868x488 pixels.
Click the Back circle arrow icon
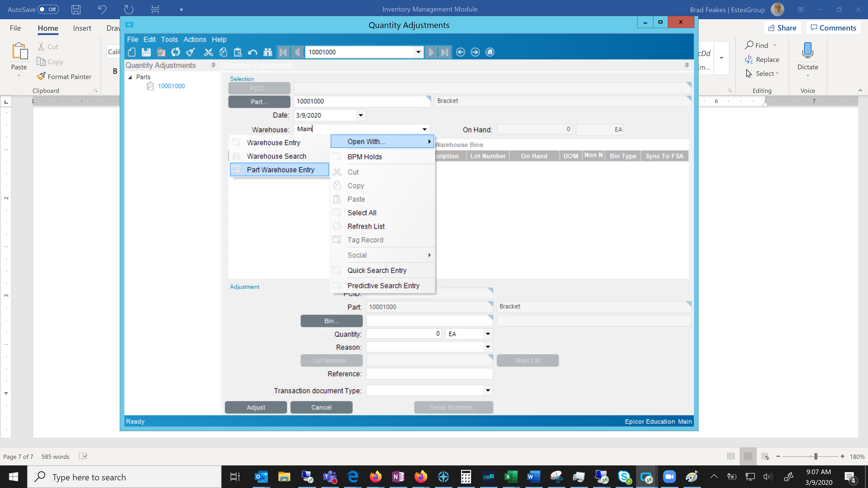pyautogui.click(x=460, y=52)
